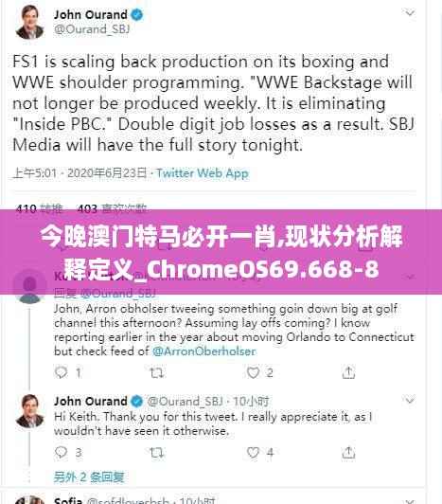The height and width of the screenshot is (504, 442).
Task: Like Keith's reply with 2 likes
Action: (x=253, y=372)
